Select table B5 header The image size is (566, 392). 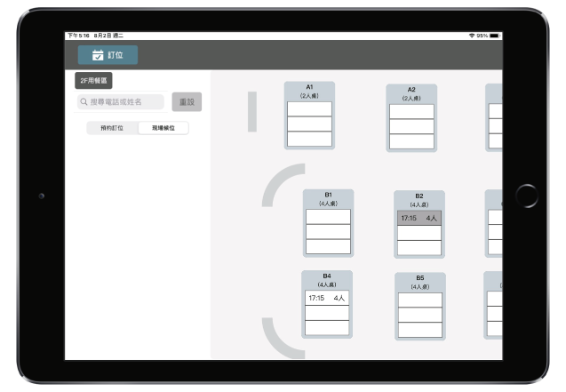420,283
